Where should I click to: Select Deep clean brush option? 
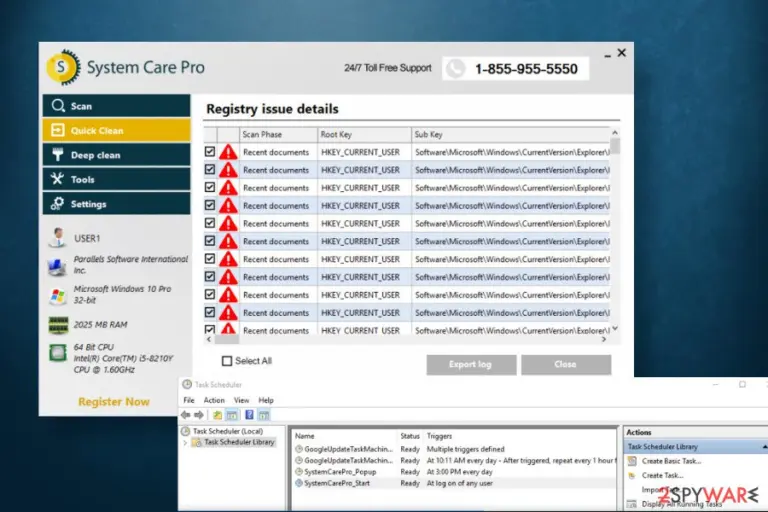[116, 155]
